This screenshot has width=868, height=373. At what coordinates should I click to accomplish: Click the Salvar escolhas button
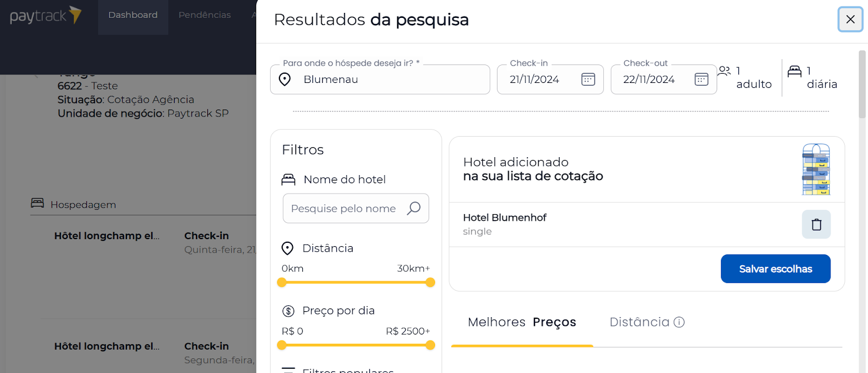coord(776,269)
